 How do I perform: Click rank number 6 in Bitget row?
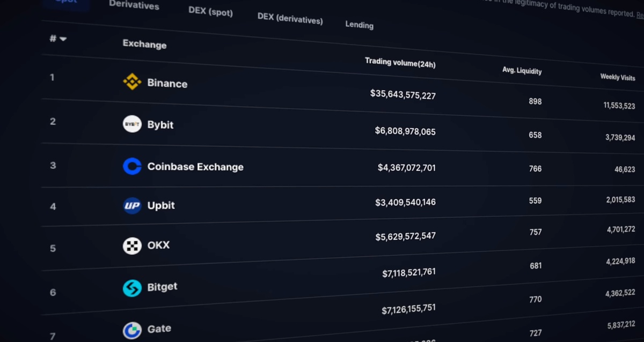[53, 292]
